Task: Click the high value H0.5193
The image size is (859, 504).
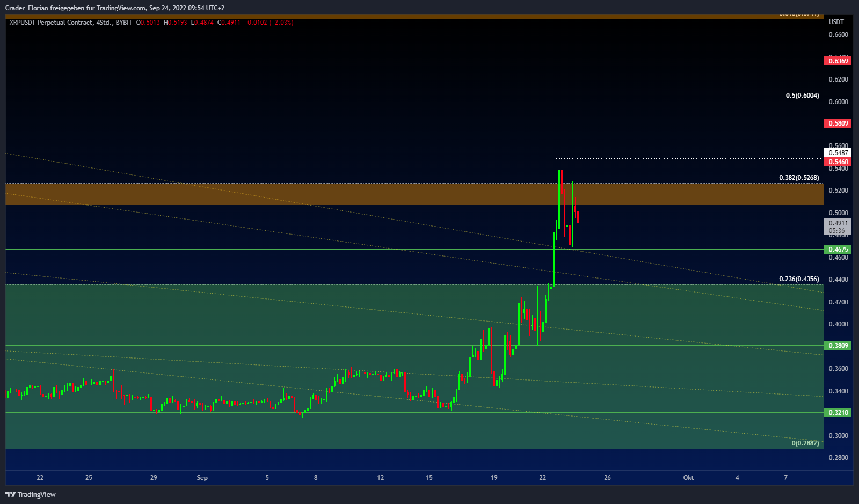Action: tap(176, 23)
